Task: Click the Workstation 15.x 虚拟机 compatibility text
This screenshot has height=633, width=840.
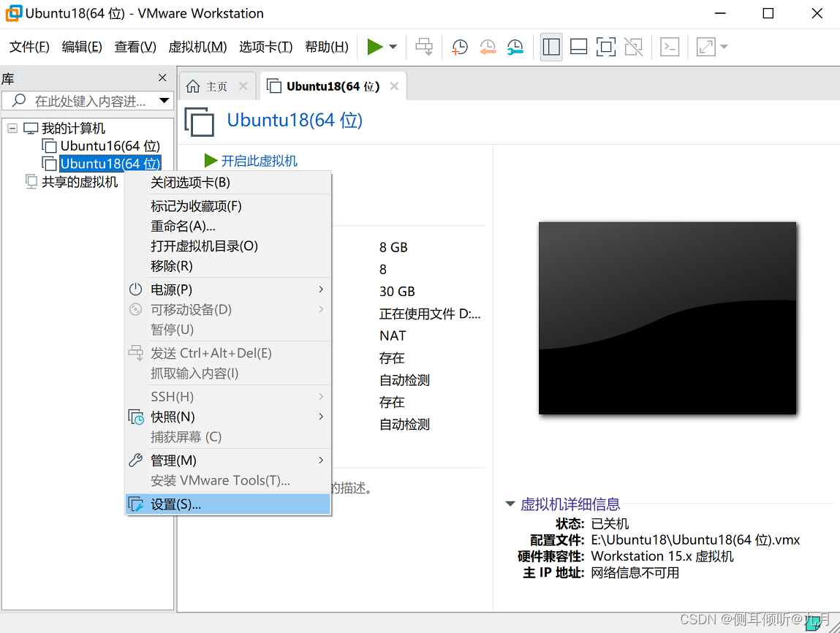Action: pyautogui.click(x=662, y=556)
